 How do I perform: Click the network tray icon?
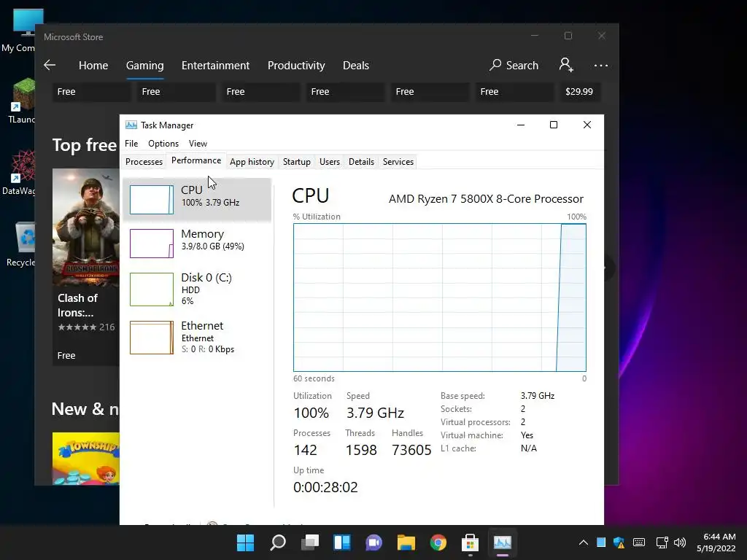[x=661, y=542]
